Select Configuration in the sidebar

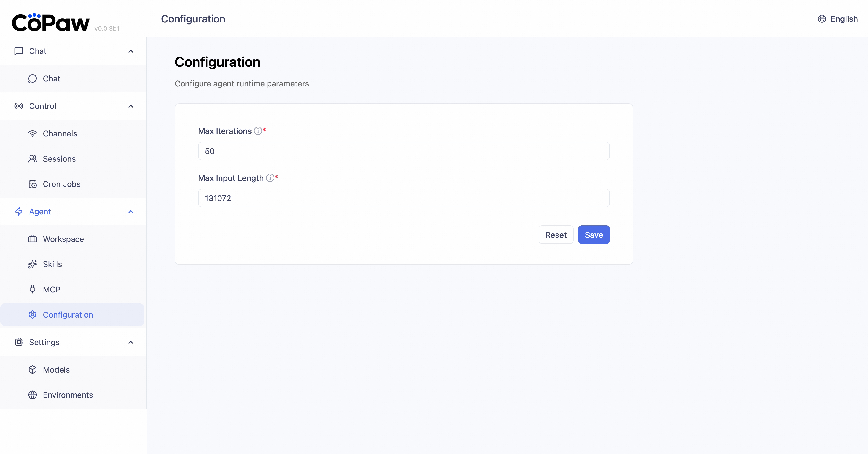click(x=68, y=314)
